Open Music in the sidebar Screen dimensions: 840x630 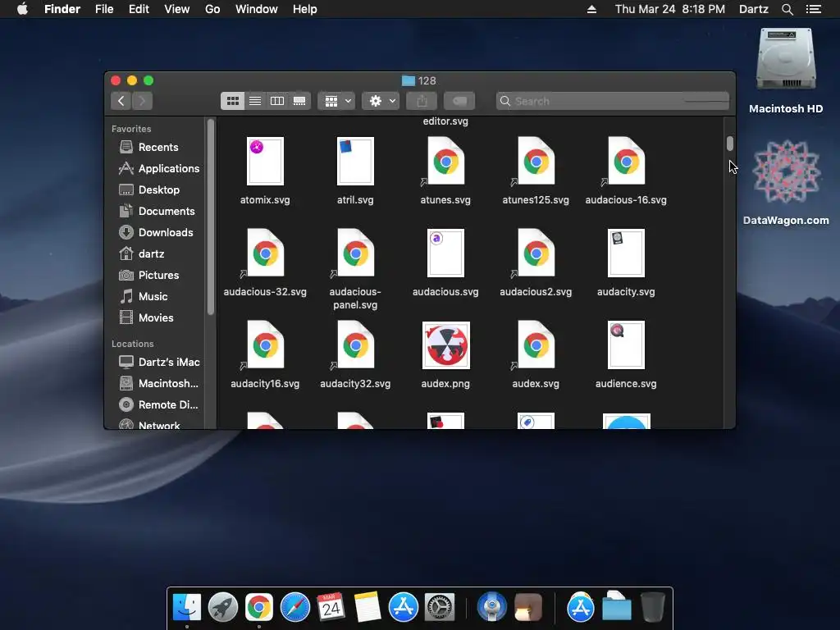(143, 296)
